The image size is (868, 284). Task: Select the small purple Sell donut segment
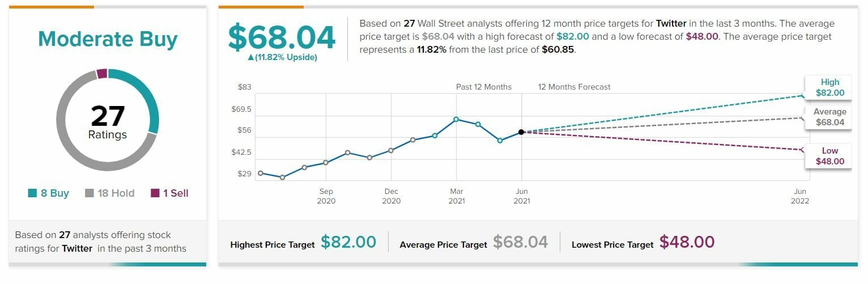[102, 74]
